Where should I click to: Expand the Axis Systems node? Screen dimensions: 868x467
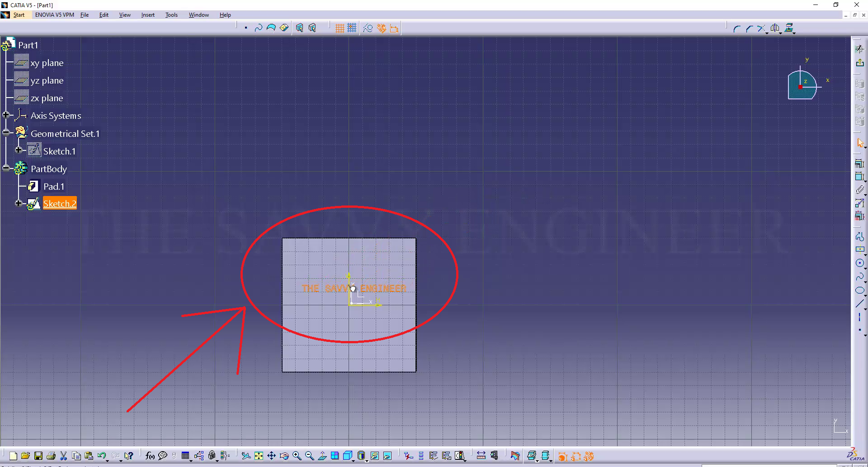(x=6, y=115)
